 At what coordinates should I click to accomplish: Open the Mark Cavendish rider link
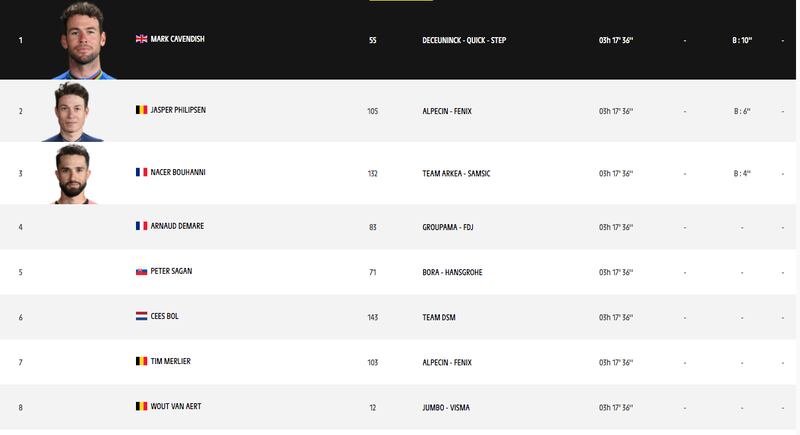click(178, 39)
